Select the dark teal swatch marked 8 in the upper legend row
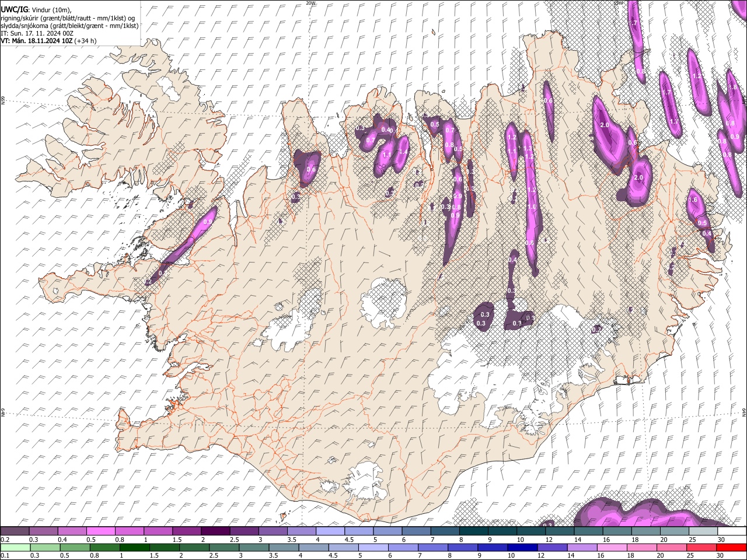Image resolution: width=747 pixels, height=560 pixels. pos(473,531)
